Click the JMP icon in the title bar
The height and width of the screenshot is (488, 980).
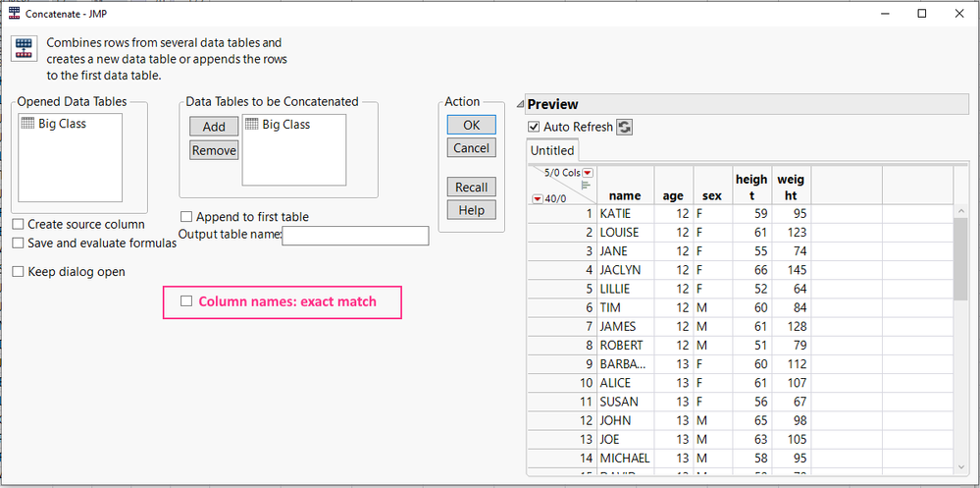[14, 13]
